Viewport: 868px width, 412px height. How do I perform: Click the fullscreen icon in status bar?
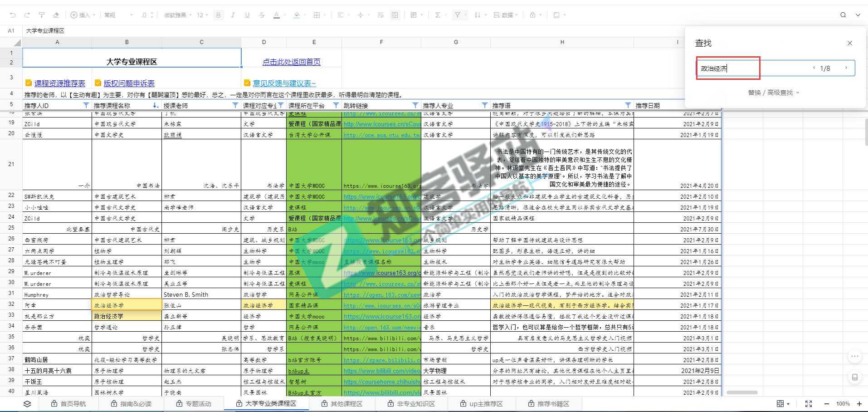808,403
